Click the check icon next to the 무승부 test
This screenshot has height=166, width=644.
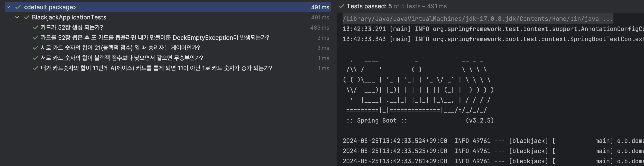(35, 58)
